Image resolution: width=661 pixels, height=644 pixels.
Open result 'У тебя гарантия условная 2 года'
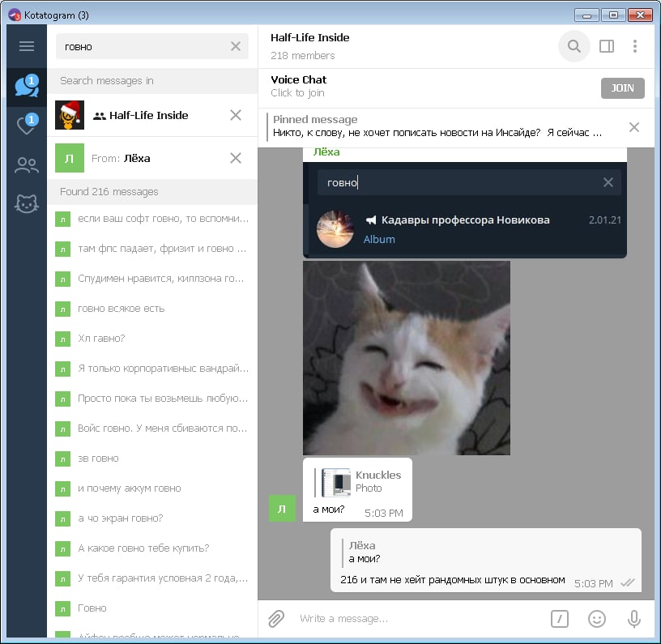click(x=152, y=578)
